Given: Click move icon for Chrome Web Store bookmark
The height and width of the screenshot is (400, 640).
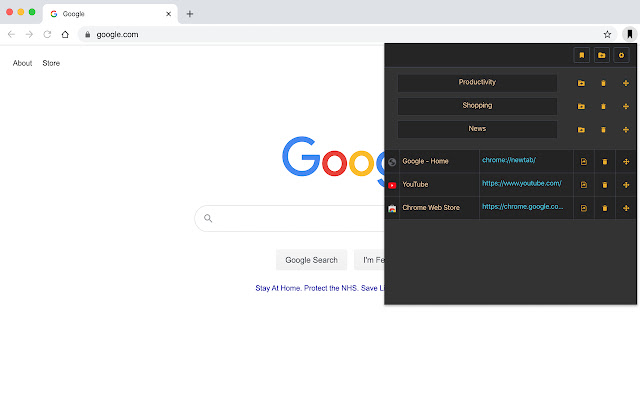Looking at the screenshot, I should click(x=626, y=208).
